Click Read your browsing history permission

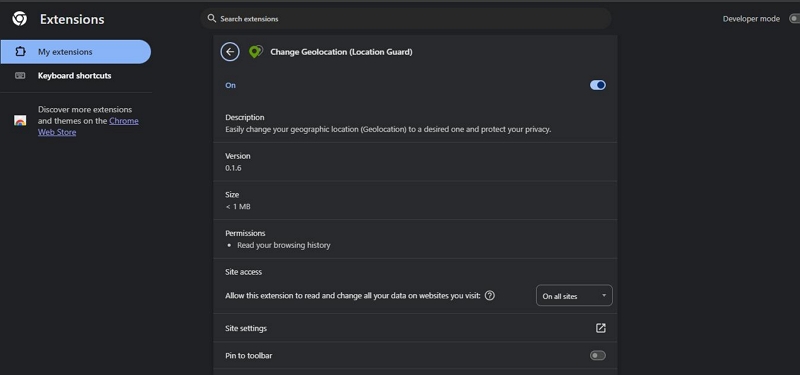point(284,245)
